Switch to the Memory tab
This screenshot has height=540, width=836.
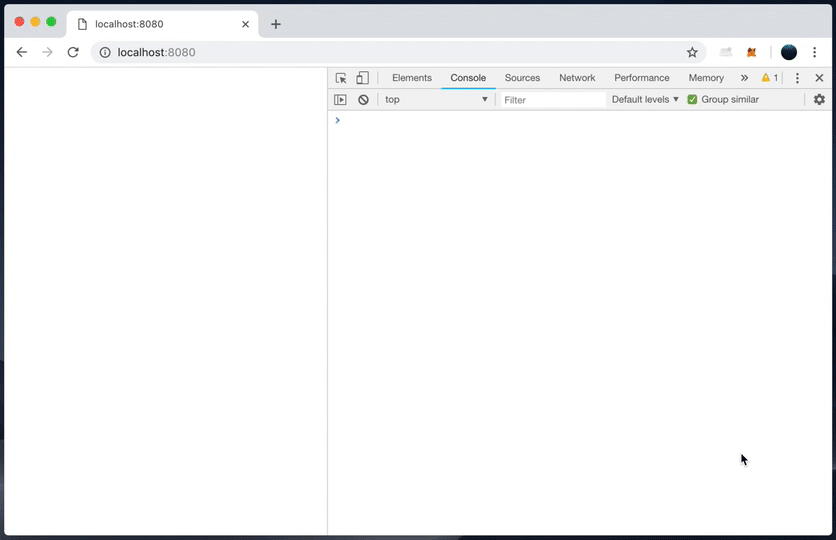[706, 78]
